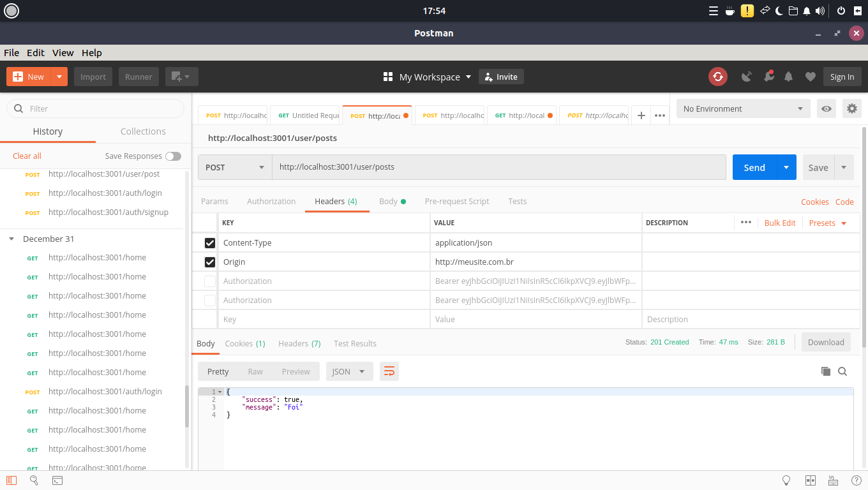Screen dimensions: 868x490
Task: Open the capture requests satellite icon
Action: point(747,77)
